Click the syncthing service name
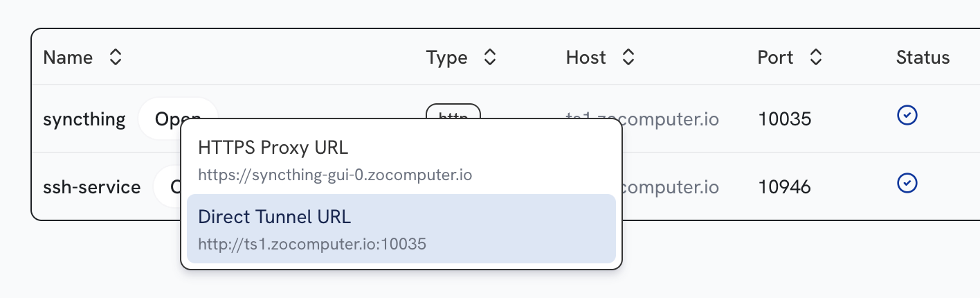Viewport: 980px width, 298px height. pos(84,119)
